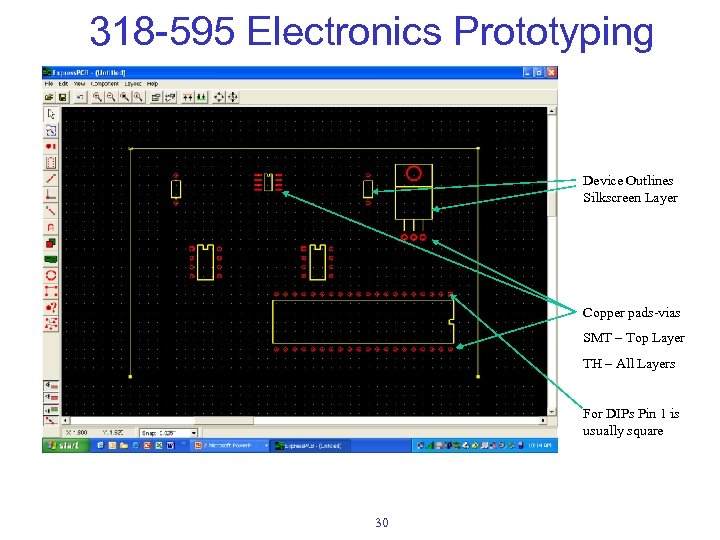Viewport: 720px width, 540px height.
Task: Click the small resistor beside the regulator
Action: tap(368, 189)
